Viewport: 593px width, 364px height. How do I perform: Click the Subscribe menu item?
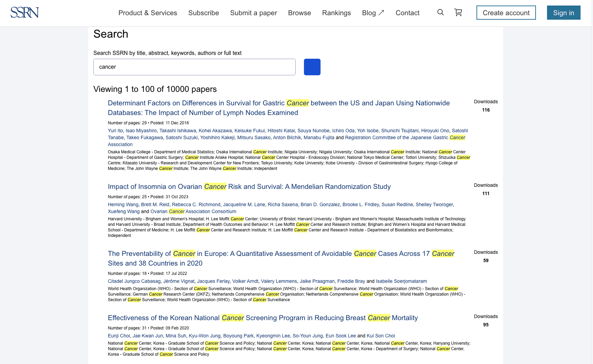coord(203,13)
